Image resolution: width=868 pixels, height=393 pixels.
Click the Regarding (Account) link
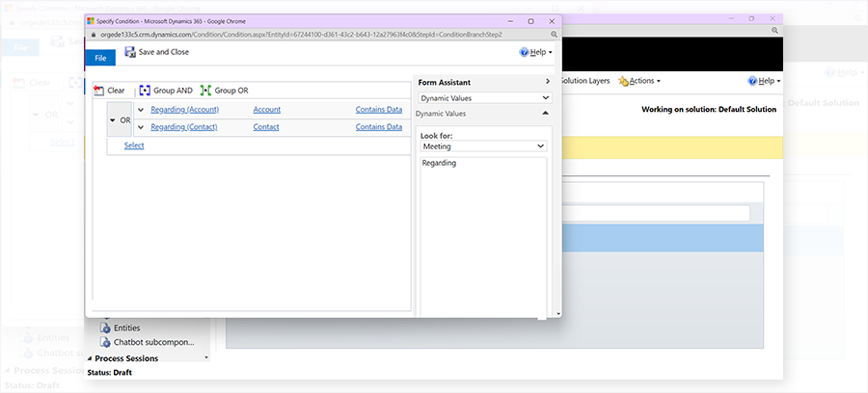click(x=185, y=110)
